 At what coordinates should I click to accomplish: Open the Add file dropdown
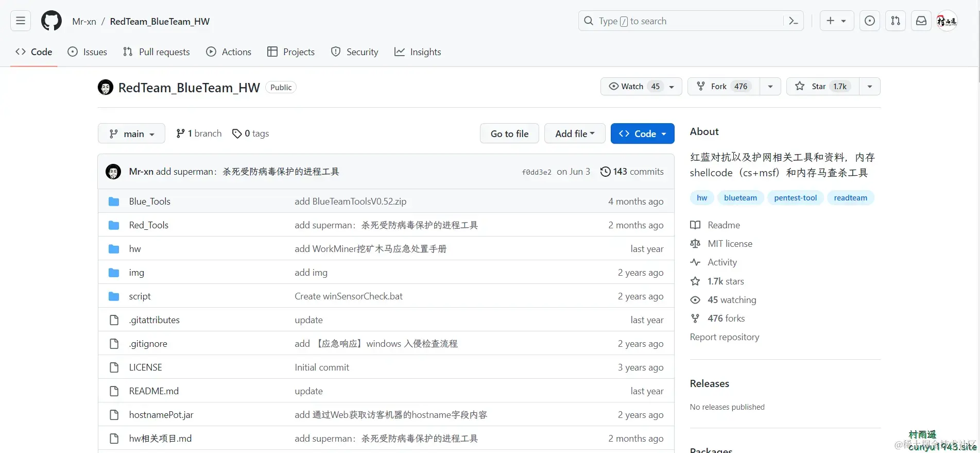(x=575, y=133)
